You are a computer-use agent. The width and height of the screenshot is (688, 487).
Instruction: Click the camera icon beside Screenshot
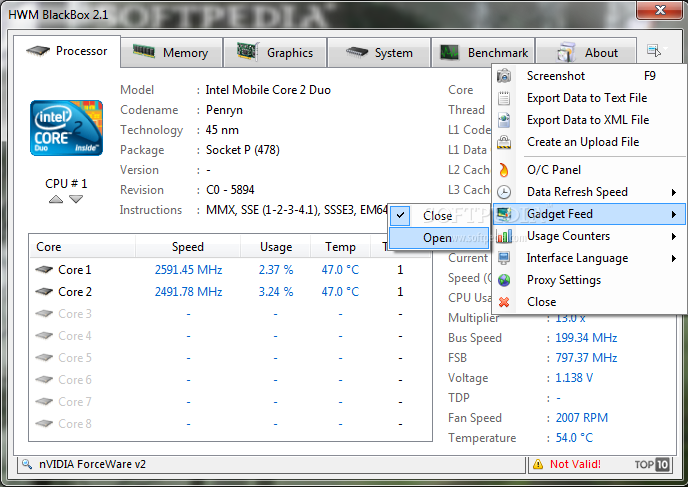504,76
